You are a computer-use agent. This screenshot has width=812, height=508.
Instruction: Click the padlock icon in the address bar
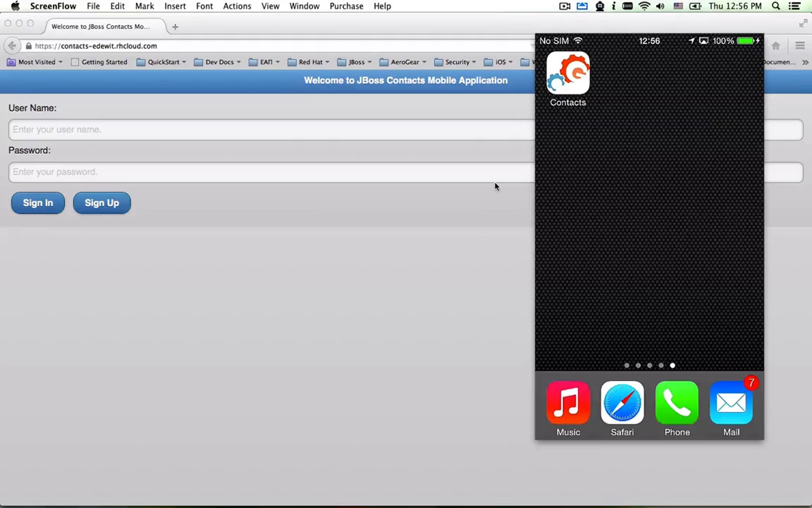click(29, 46)
